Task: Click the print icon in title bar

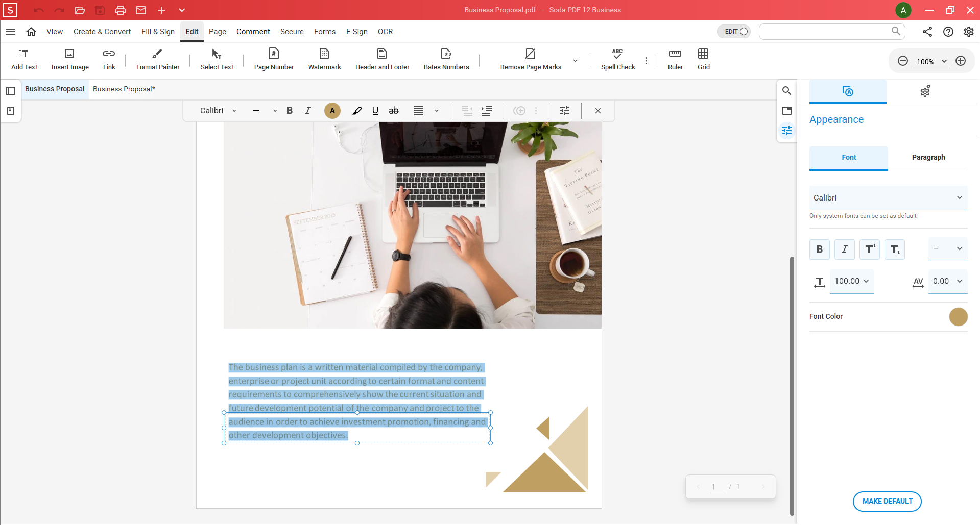Action: coord(121,10)
